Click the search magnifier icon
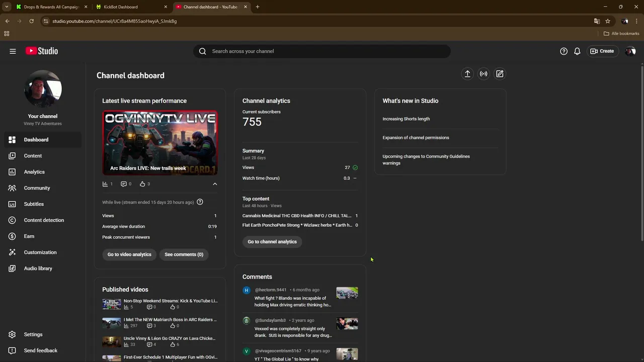The image size is (644, 362). [x=202, y=51]
